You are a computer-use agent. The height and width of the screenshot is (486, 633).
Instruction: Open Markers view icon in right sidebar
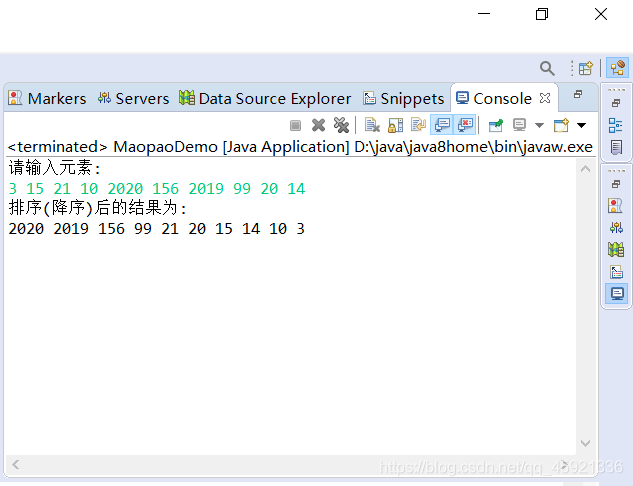click(615, 205)
